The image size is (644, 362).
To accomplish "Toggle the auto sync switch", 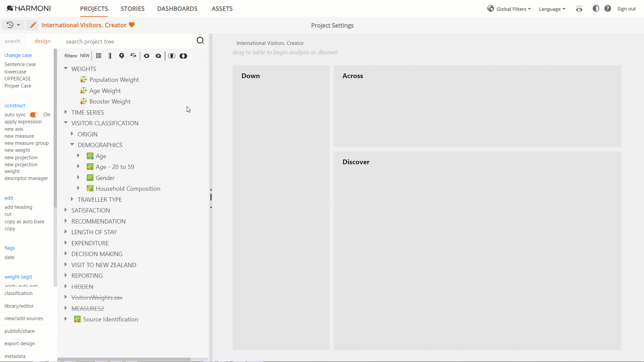I will 35,115.
